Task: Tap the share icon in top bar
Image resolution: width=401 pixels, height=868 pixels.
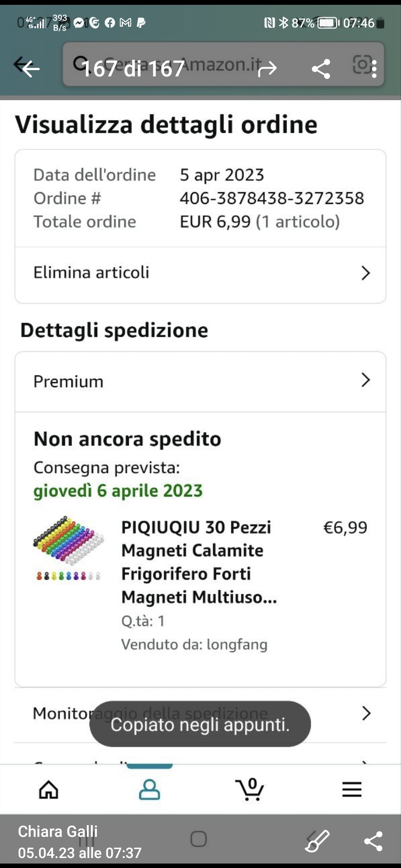Action: [x=321, y=68]
